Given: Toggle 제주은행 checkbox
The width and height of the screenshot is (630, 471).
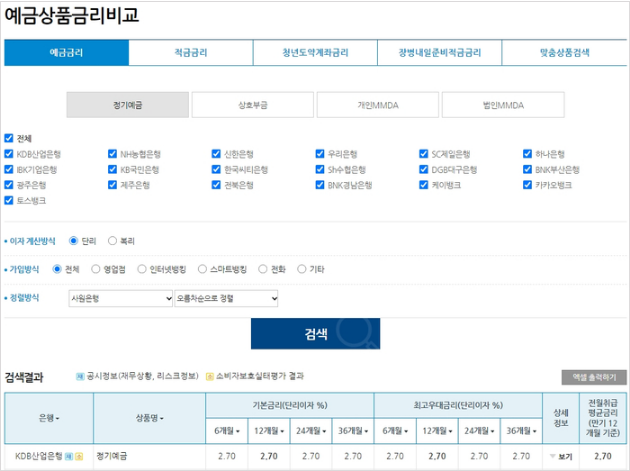Looking at the screenshot, I should click(x=112, y=185).
